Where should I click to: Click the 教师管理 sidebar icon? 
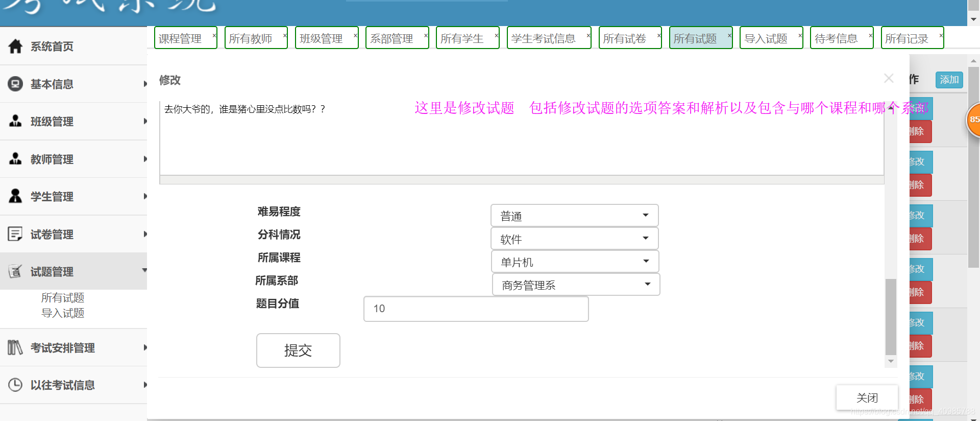tap(15, 159)
